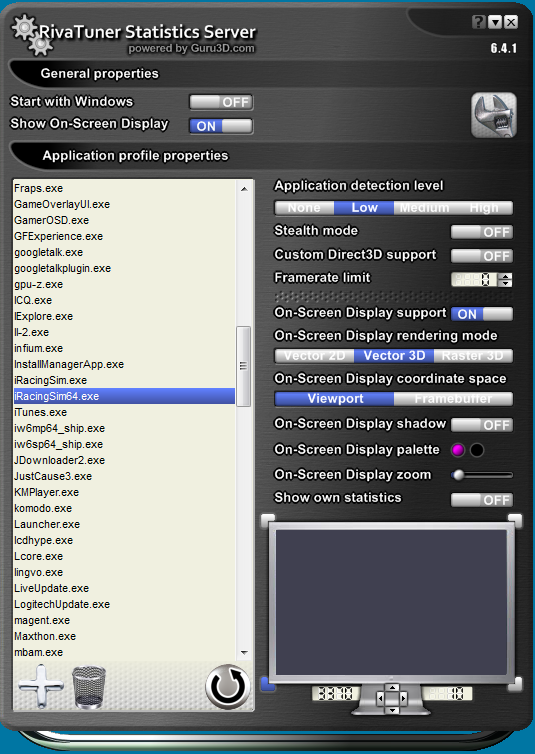Select GFExperience.exe profile
The image size is (535, 754).
click(124, 236)
